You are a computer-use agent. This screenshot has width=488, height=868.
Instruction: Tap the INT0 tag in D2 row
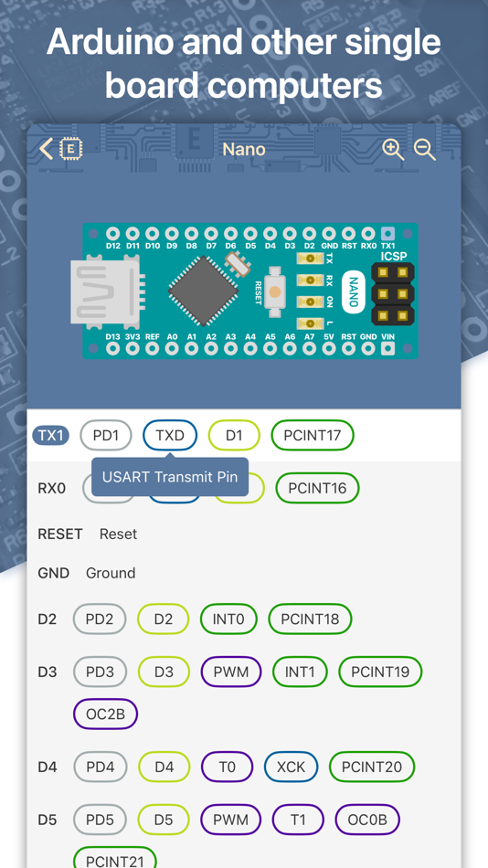click(228, 619)
